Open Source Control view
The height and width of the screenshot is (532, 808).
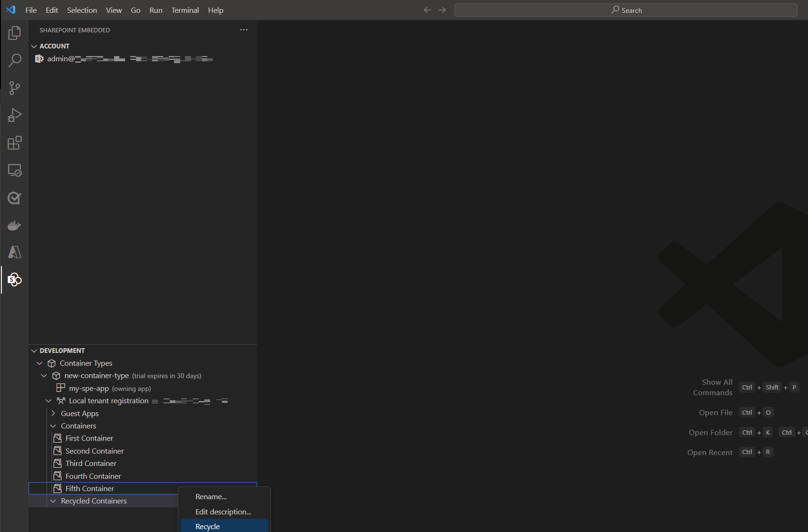15,88
